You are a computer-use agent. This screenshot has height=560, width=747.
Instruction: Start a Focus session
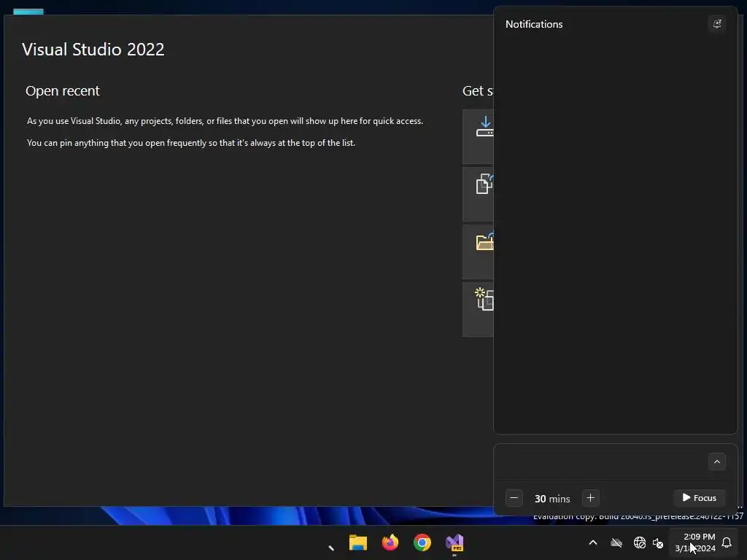tap(700, 498)
